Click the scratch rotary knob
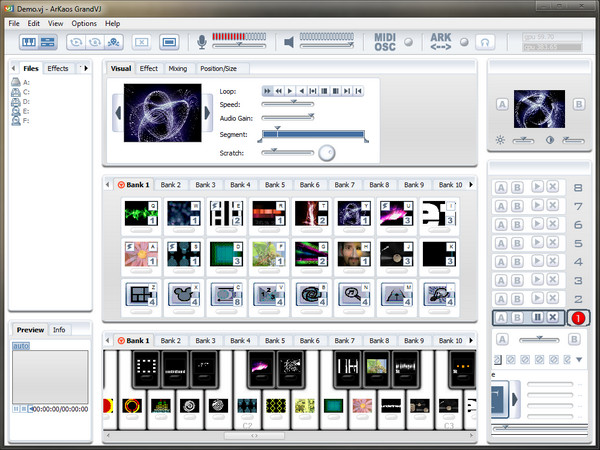The width and height of the screenshot is (600, 450). [327, 153]
